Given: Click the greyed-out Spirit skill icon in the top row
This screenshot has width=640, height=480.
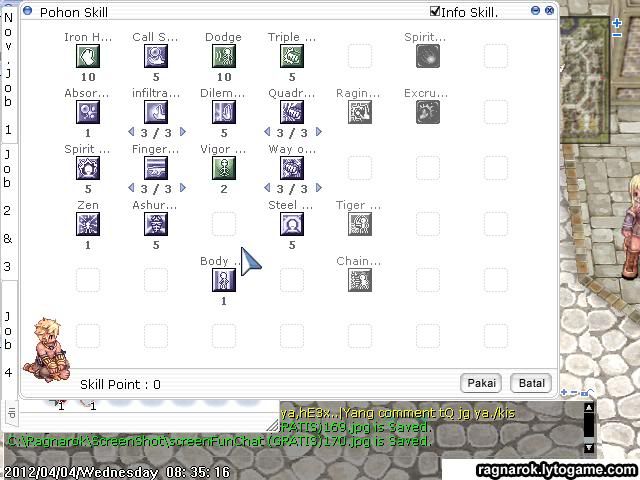Looking at the screenshot, I should [x=428, y=56].
